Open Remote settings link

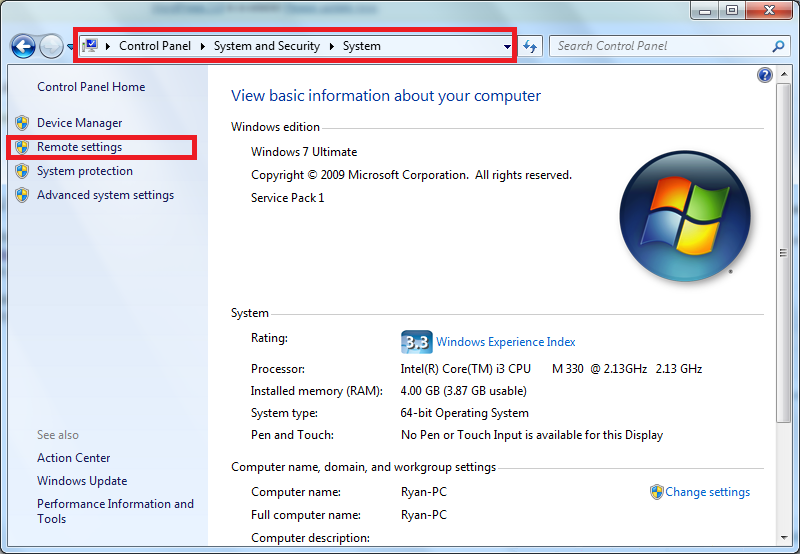tap(79, 147)
